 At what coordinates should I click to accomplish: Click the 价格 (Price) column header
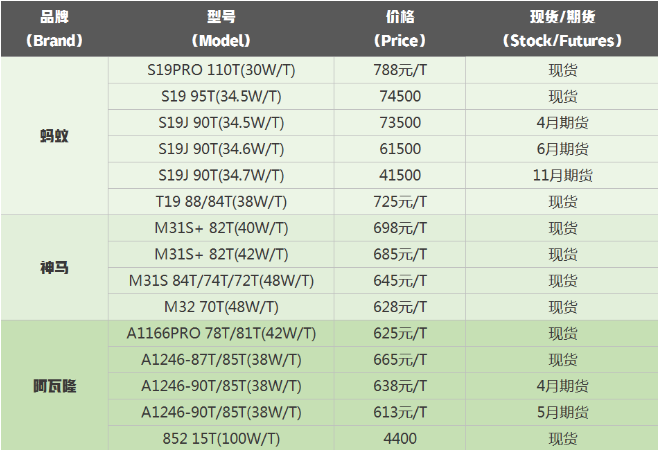(x=400, y=29)
